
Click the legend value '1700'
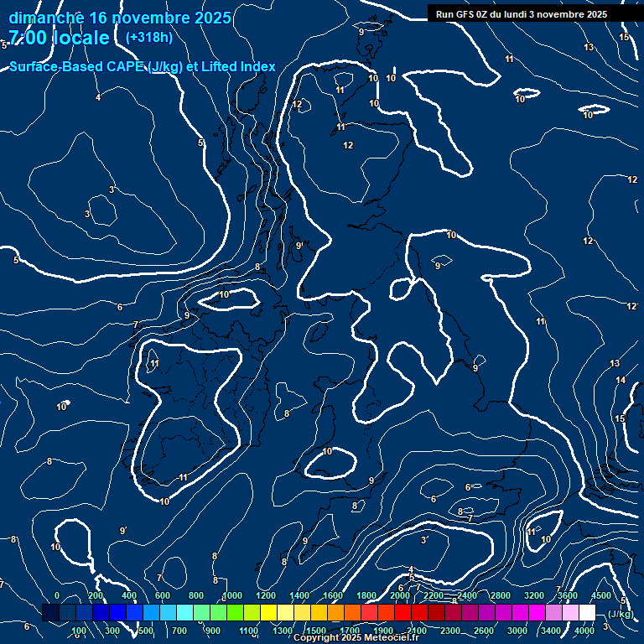coord(350,631)
